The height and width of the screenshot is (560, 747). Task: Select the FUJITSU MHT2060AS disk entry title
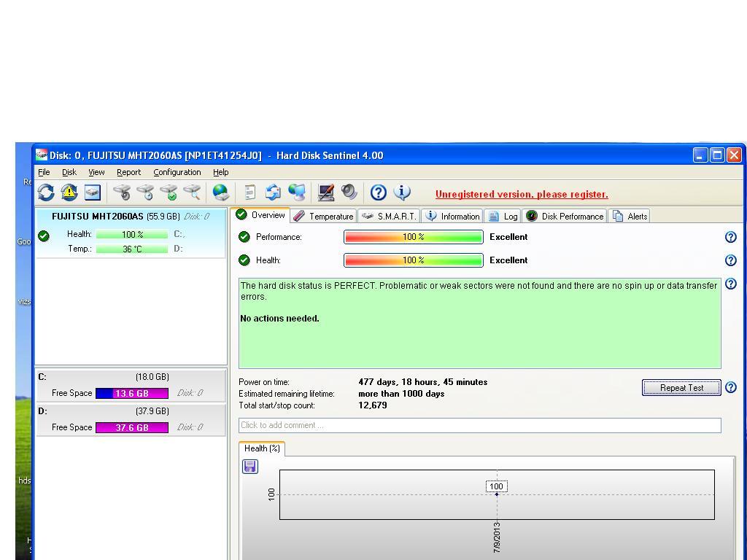pos(98,216)
